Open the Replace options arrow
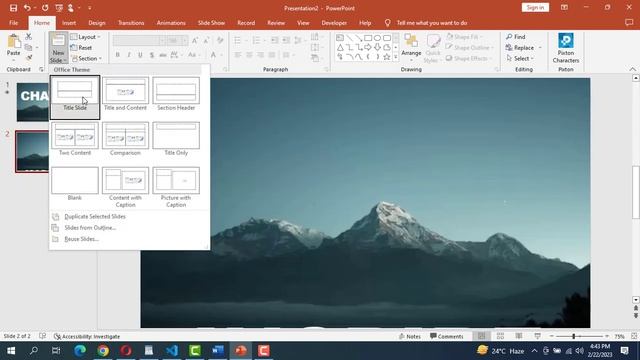The image size is (640, 360). 540,48
